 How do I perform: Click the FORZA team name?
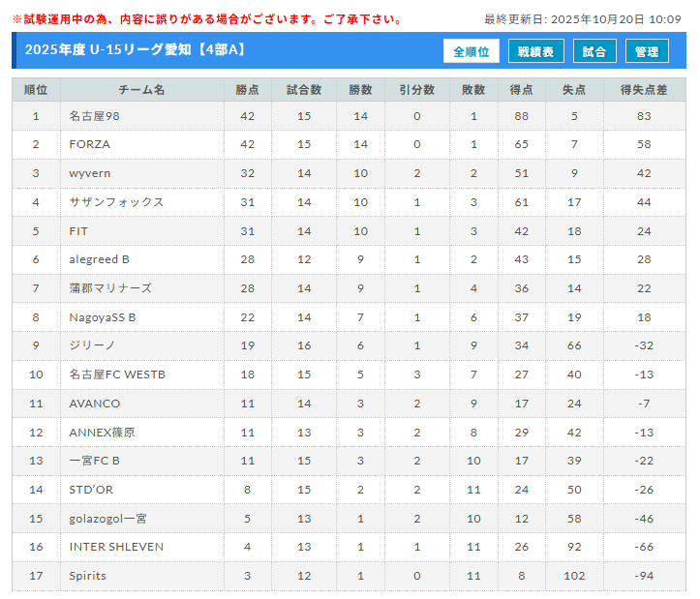[x=90, y=144]
